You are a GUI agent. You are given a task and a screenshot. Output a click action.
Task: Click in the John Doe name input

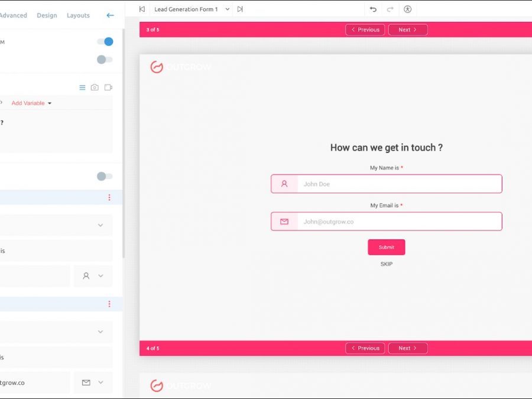coord(399,184)
